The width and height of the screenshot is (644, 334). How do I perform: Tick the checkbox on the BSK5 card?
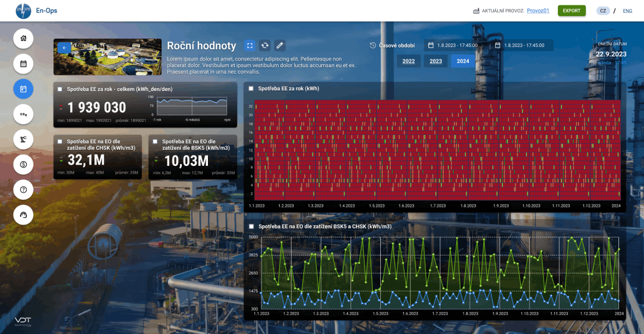coord(155,141)
